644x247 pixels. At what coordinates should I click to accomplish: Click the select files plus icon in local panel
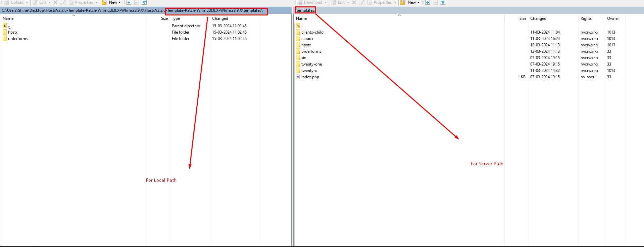(129, 2)
